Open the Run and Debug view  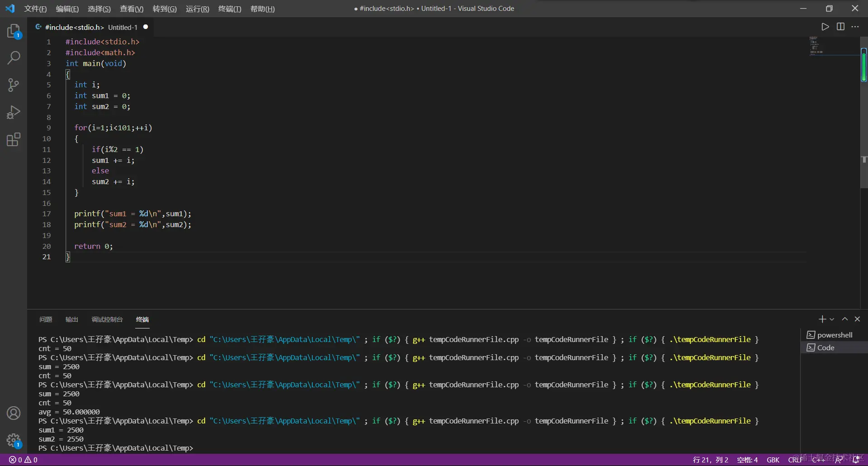click(x=14, y=112)
